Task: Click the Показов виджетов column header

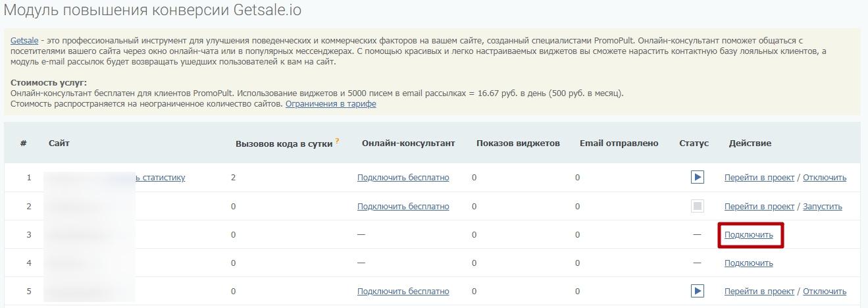Action: pos(518,143)
